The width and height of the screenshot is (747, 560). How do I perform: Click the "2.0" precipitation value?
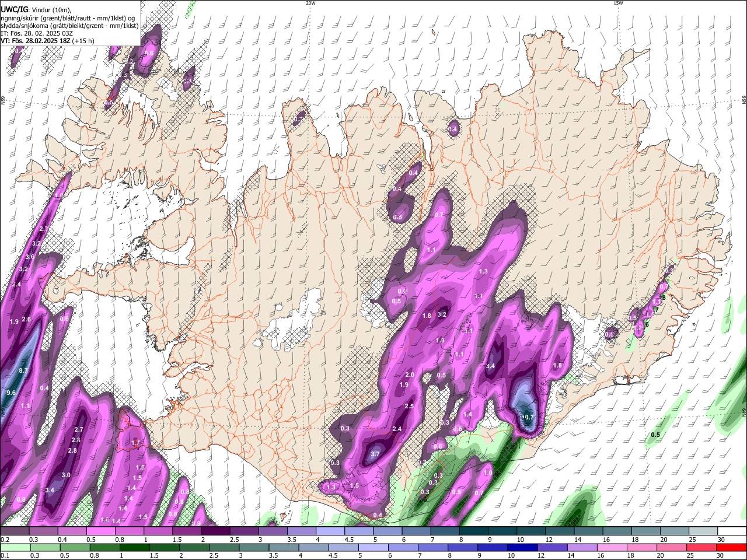[410, 374]
